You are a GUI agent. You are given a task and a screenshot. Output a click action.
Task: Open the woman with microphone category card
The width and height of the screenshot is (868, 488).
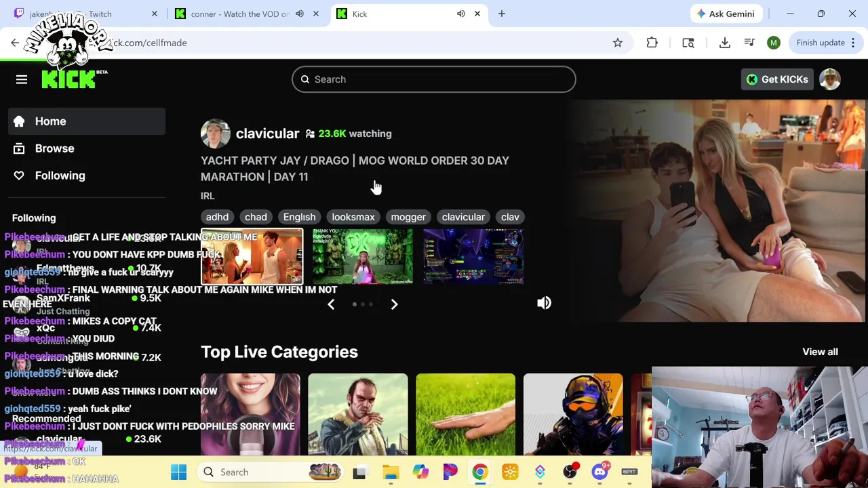coord(250,414)
